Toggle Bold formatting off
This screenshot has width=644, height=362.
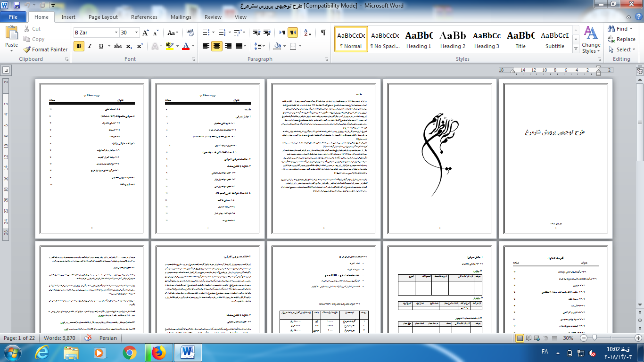[x=79, y=46]
